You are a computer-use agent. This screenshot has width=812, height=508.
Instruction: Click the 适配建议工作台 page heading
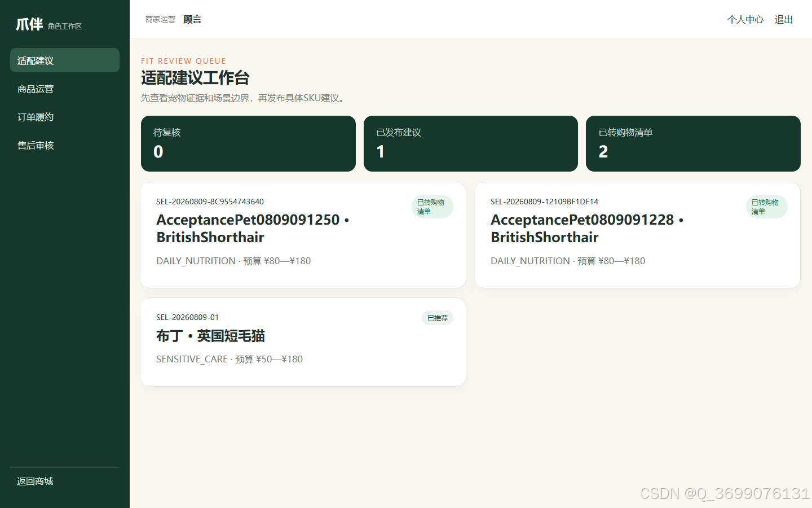coord(195,78)
